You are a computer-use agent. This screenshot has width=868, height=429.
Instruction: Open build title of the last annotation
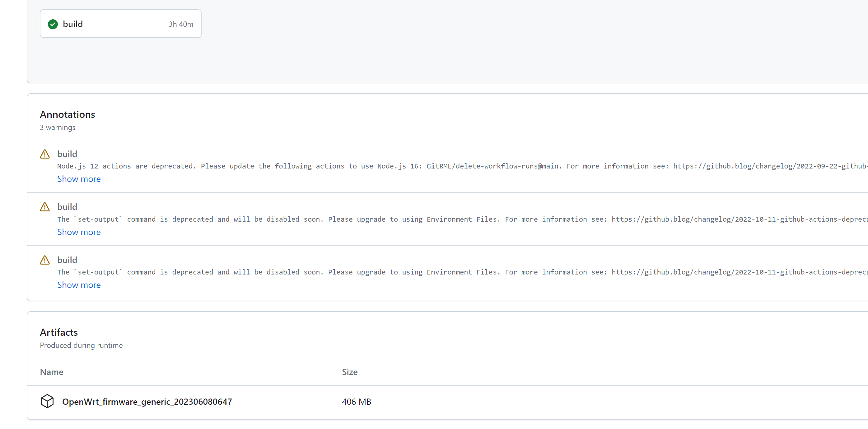point(67,260)
